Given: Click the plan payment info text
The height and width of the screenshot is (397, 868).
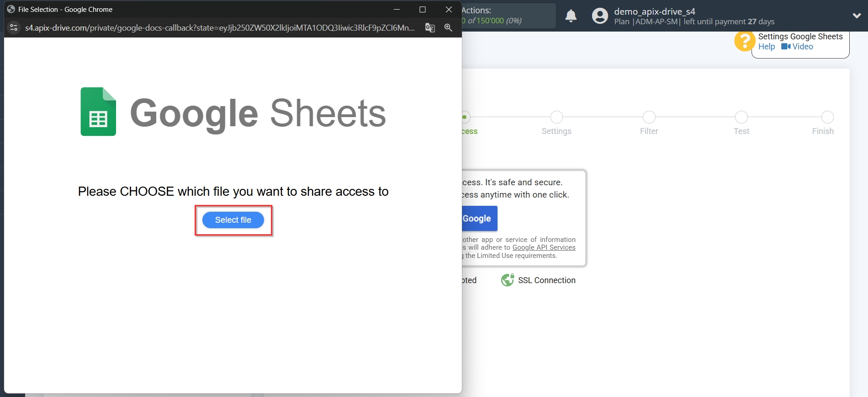Looking at the screenshot, I should coord(694,21).
